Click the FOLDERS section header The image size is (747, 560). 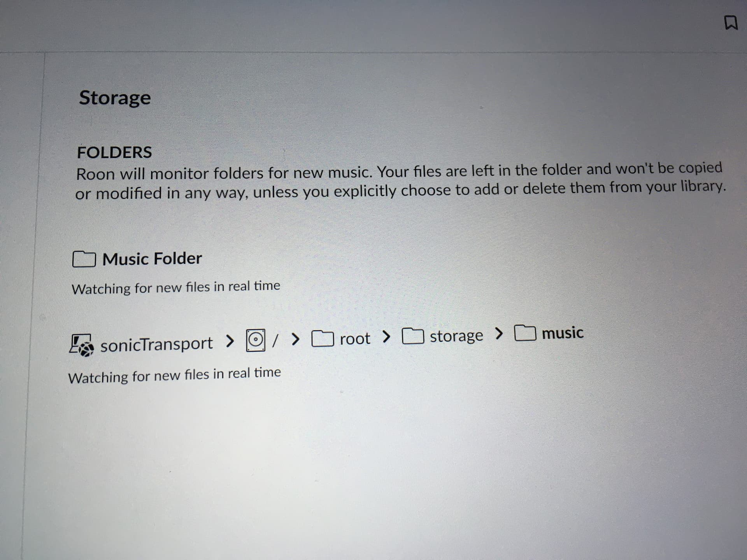click(114, 152)
